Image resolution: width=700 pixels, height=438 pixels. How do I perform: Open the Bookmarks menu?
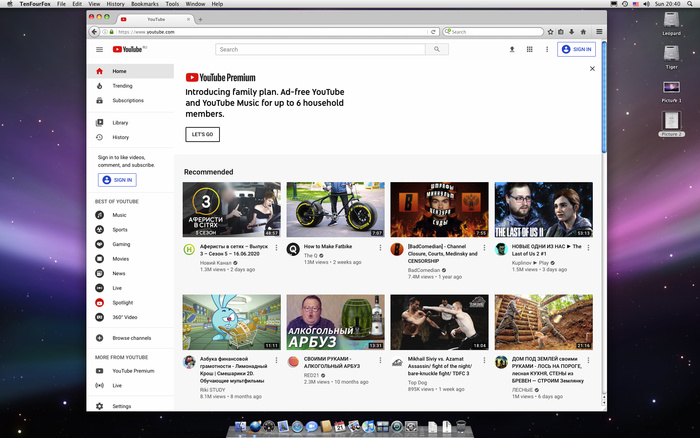(145, 4)
